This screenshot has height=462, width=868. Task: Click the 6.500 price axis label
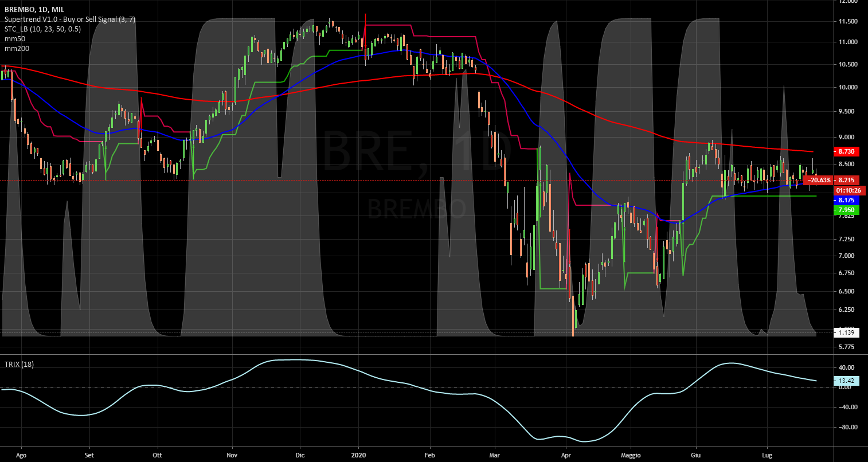(847, 291)
